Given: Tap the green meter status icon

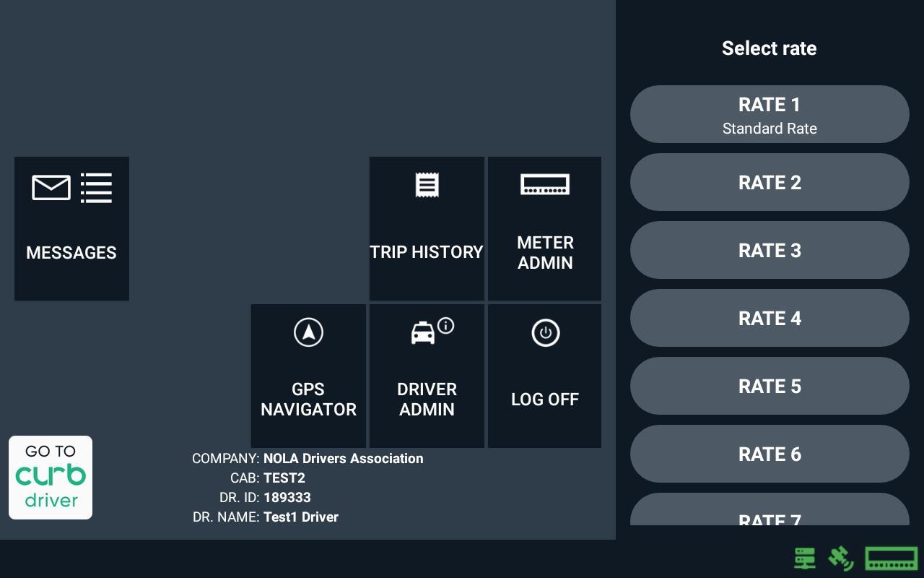Looking at the screenshot, I should [x=892, y=558].
